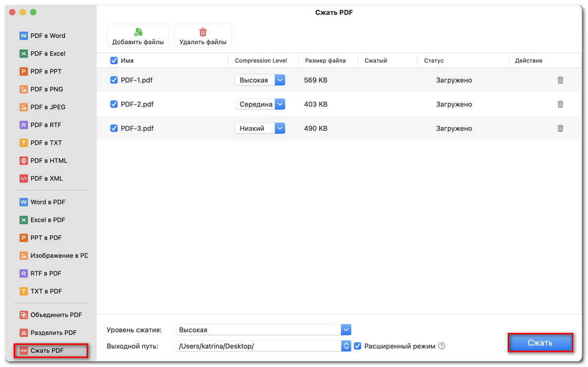Open the PDF в Excel section

47,54
